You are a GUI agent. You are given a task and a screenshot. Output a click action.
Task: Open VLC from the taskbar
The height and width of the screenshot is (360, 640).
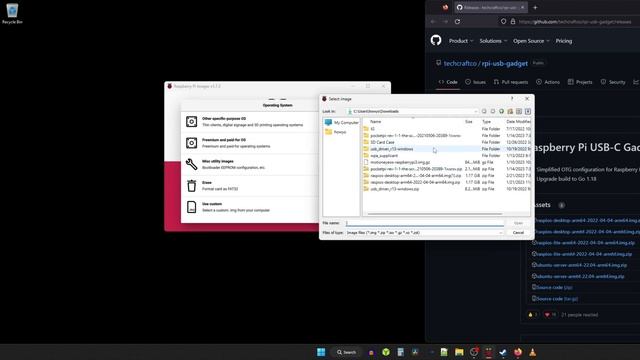533,352
